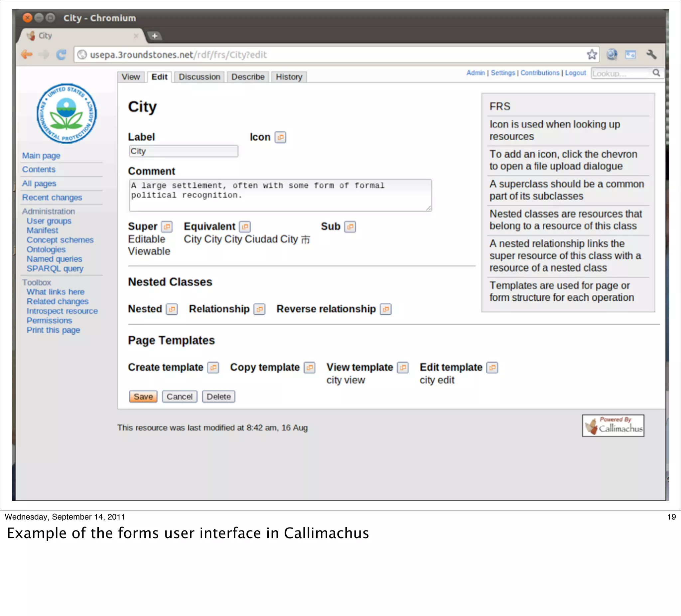Open the Sub class chevron icon
Image resolution: width=681 pixels, height=616 pixels.
tap(350, 227)
